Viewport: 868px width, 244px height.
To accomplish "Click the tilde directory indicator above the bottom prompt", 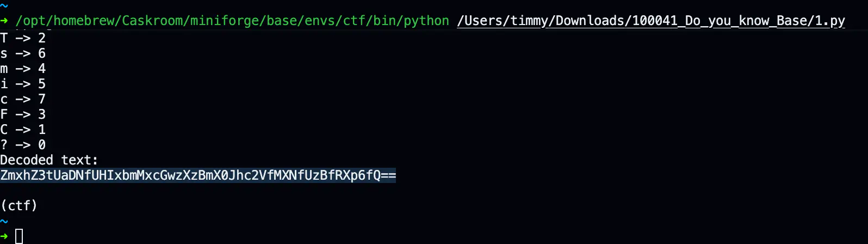I will point(4,222).
